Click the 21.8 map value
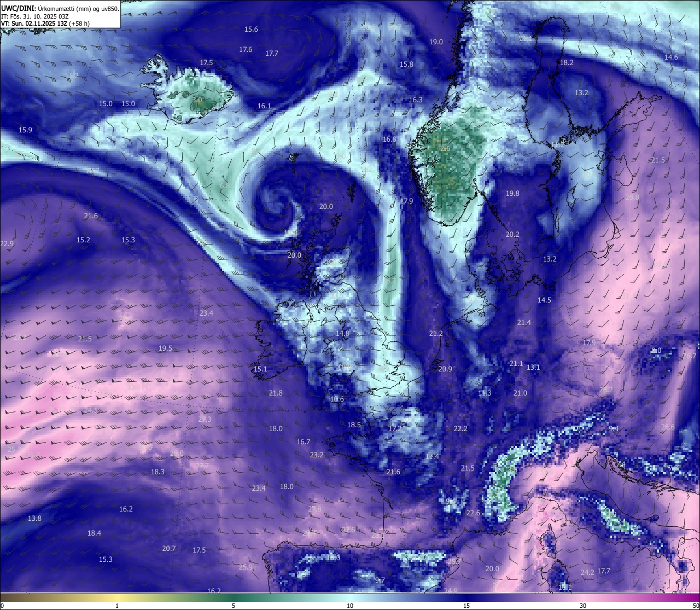This screenshot has width=700, height=610. point(276,393)
